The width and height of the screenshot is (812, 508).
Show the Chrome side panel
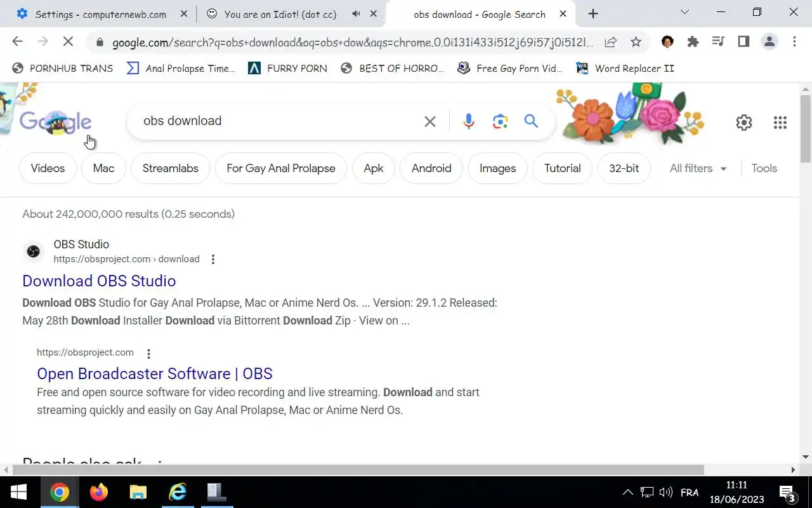coord(743,42)
